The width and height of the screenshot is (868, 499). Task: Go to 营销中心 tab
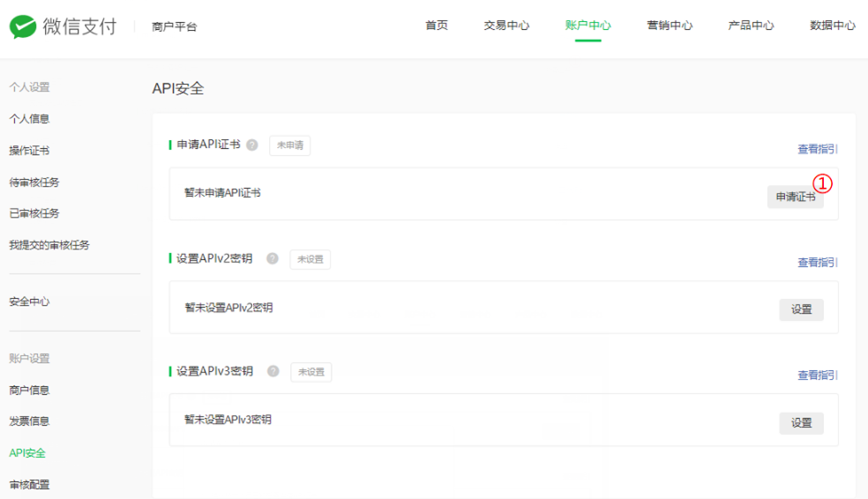click(670, 26)
